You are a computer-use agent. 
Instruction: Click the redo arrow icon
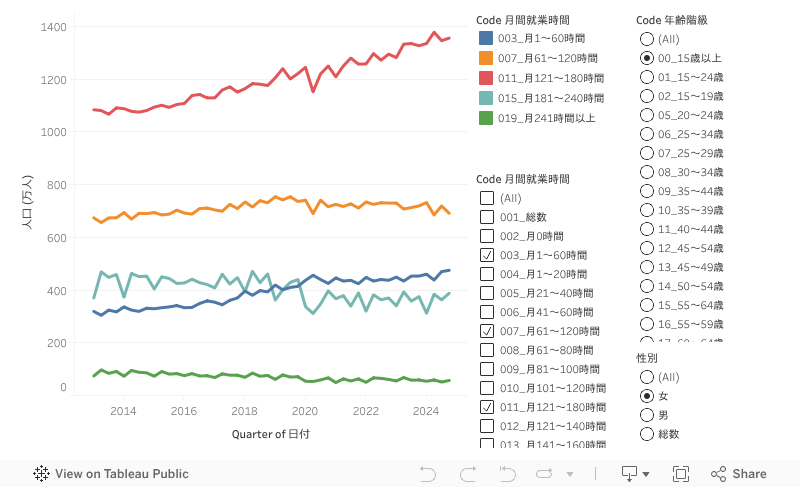[467, 474]
